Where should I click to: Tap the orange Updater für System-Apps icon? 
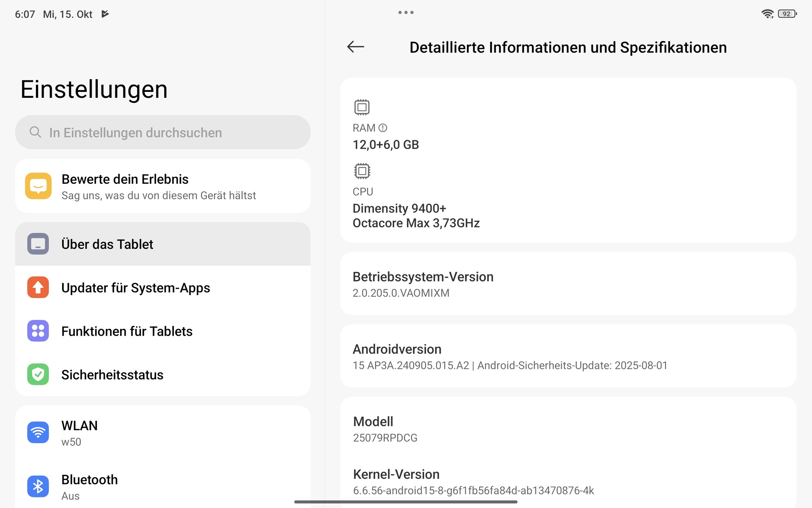click(x=38, y=287)
